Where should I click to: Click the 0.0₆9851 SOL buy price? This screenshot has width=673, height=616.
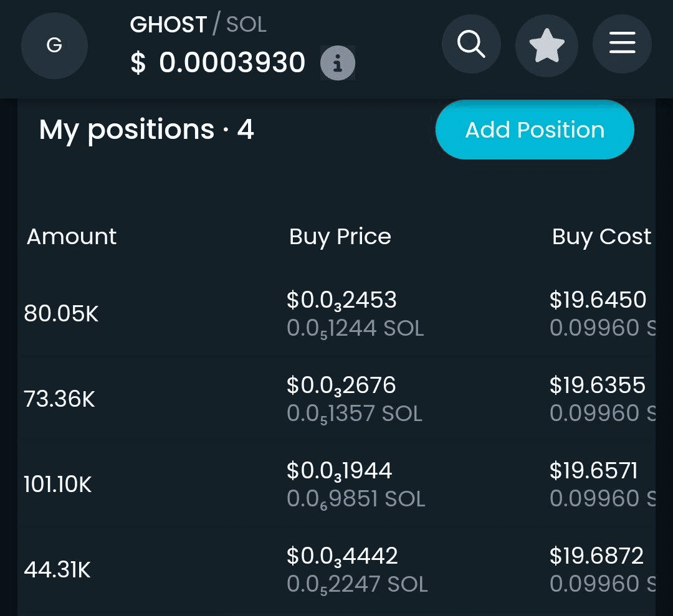pos(356,500)
